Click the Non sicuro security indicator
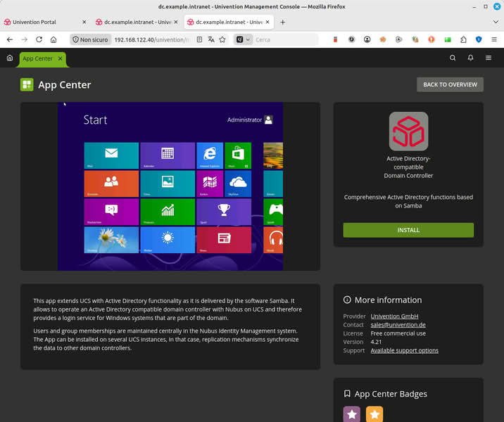The image size is (504, 422). [90, 39]
